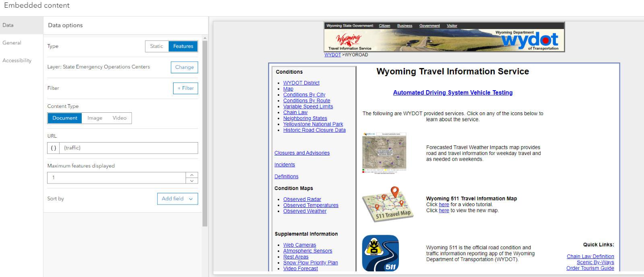Viewport: 644px width, 277px height.
Task: Open Variable Speed Limits link
Action: point(308,107)
